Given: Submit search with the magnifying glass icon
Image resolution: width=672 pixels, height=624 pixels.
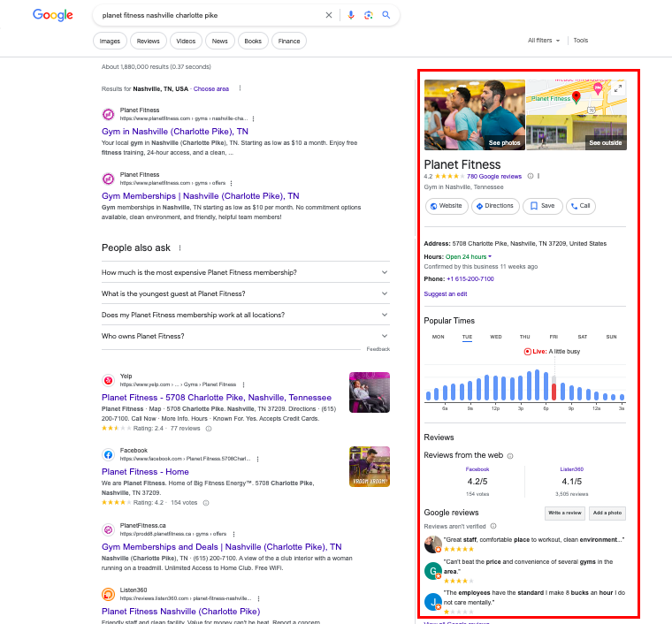Looking at the screenshot, I should coord(386,15).
